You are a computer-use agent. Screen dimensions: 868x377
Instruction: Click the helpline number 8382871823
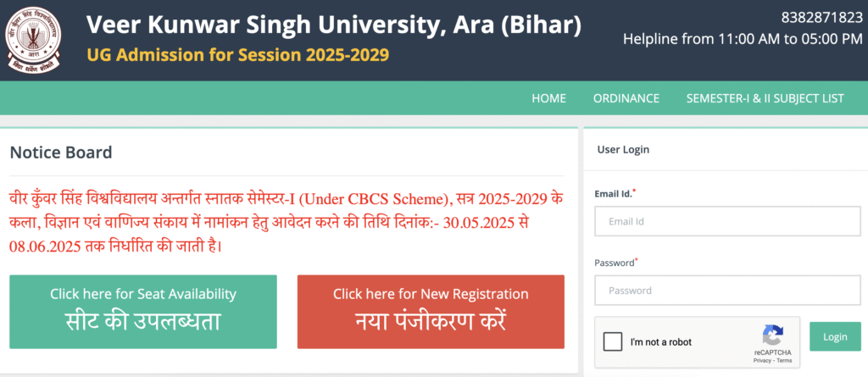pos(821,18)
